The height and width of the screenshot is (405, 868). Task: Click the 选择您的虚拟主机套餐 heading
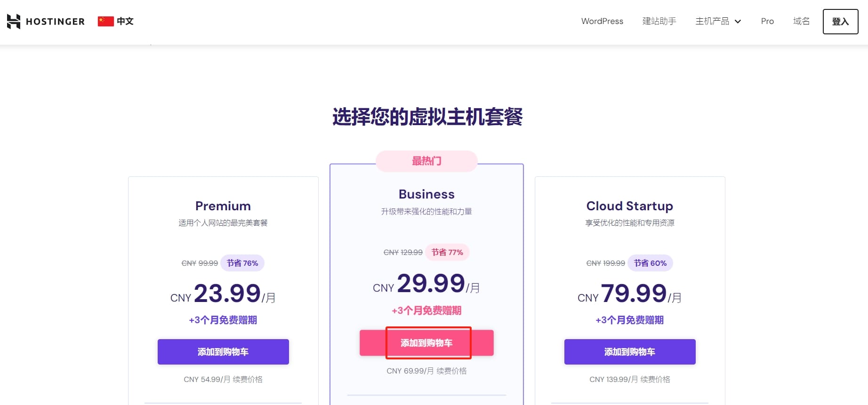pos(427,117)
